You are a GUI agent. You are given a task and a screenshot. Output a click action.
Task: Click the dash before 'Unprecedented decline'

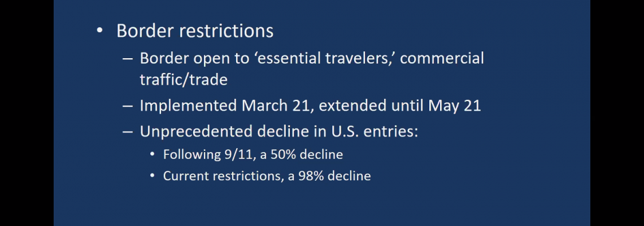(x=128, y=132)
